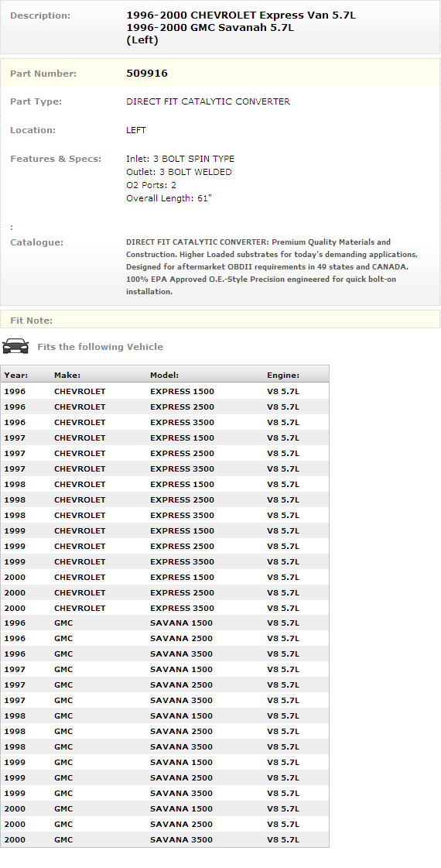Image resolution: width=441 pixels, height=868 pixels.
Task: Click the 1999 SAVANA 2500 model cell
Action: [182, 778]
